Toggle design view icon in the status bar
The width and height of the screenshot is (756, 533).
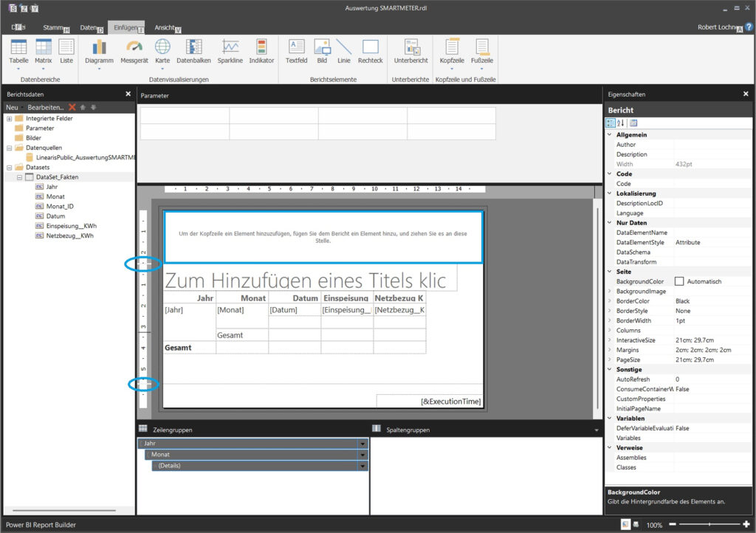click(x=625, y=524)
